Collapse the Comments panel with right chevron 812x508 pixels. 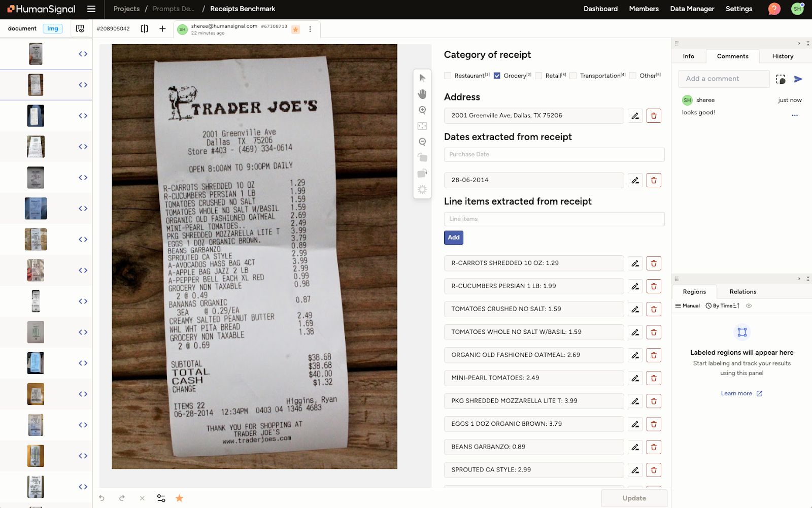tap(799, 44)
